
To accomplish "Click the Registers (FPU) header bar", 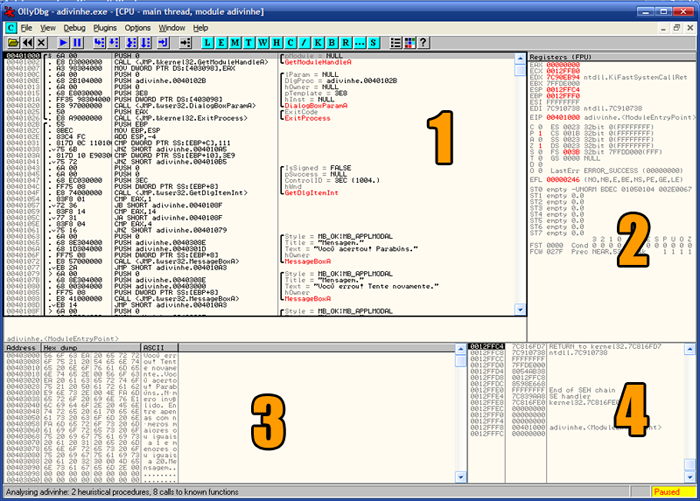I will [612, 57].
